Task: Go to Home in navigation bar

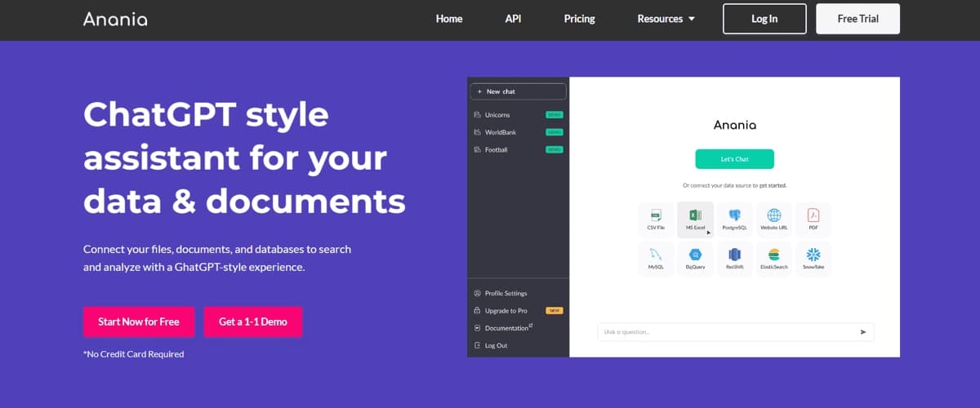Action: click(x=449, y=19)
